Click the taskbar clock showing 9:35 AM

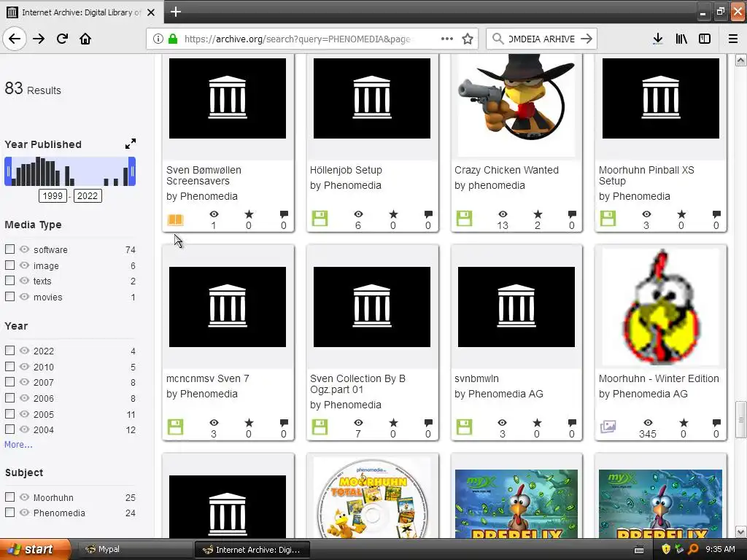tap(720, 549)
